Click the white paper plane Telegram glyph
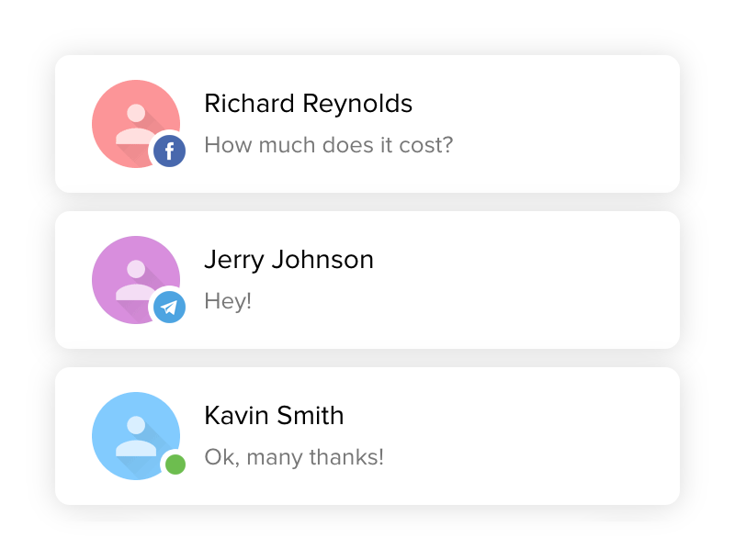The width and height of the screenshot is (735, 560). (169, 308)
